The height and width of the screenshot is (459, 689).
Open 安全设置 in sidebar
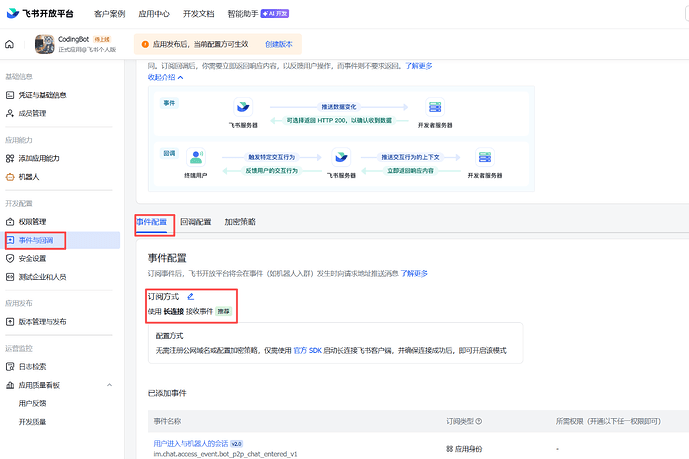coord(32,258)
